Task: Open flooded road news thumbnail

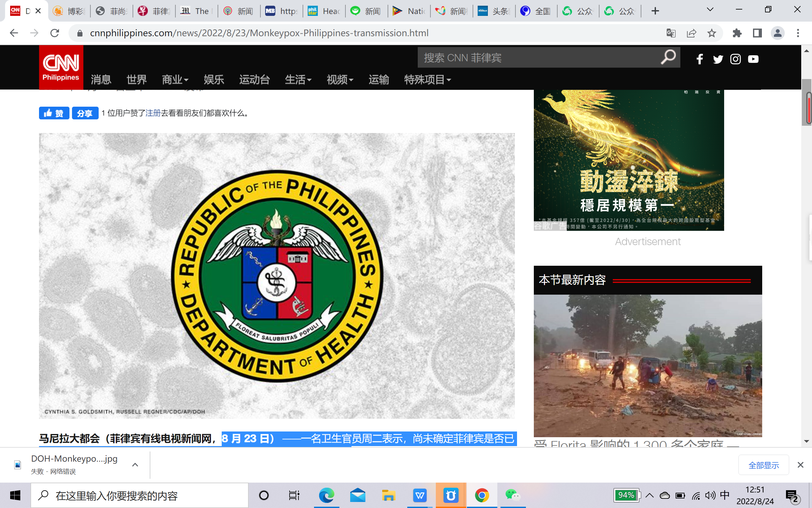Action: click(648, 365)
